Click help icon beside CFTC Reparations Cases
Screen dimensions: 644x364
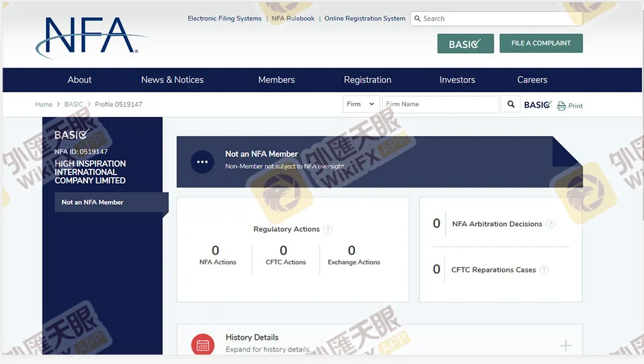click(544, 270)
